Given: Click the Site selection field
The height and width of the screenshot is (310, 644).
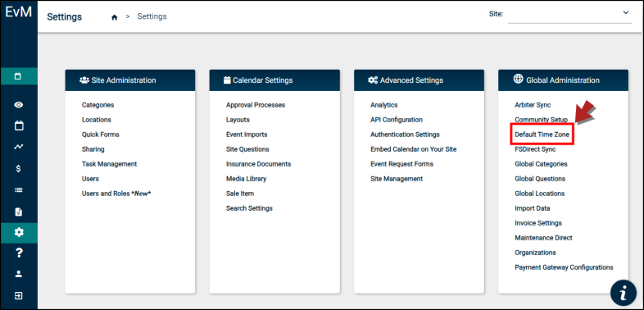Looking at the screenshot, I should click(569, 14).
